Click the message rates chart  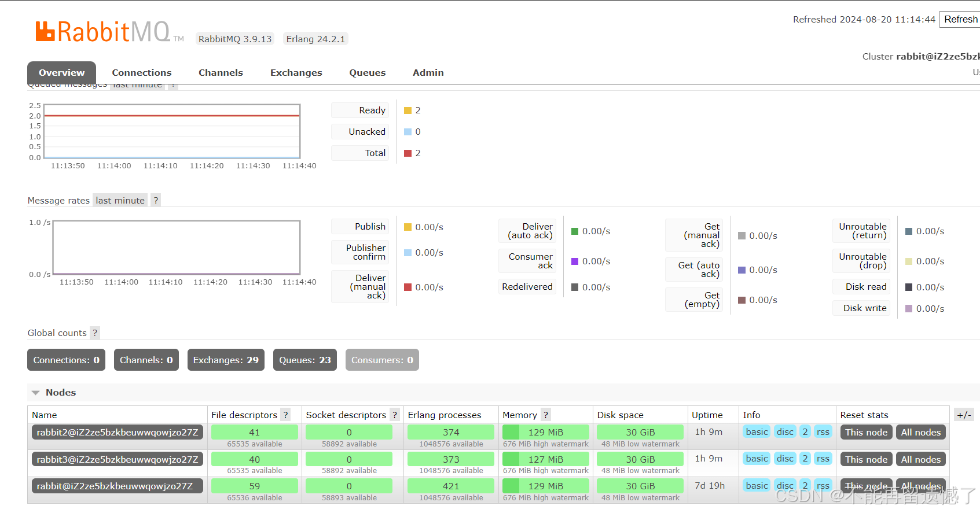pyautogui.click(x=177, y=248)
